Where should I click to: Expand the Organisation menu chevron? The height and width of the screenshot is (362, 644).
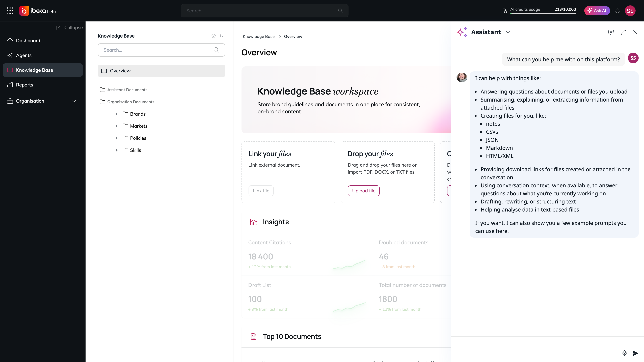74,101
